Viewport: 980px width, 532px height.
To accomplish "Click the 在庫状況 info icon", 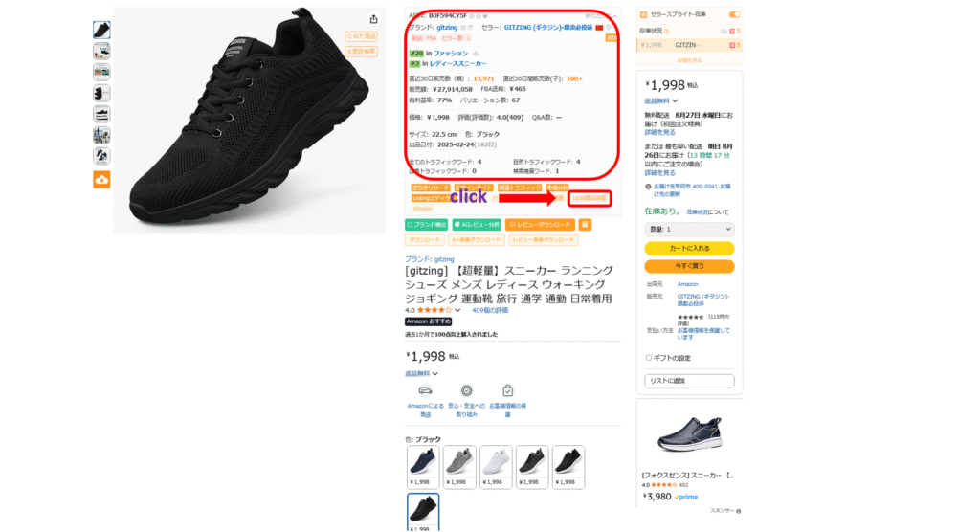I will (x=667, y=31).
